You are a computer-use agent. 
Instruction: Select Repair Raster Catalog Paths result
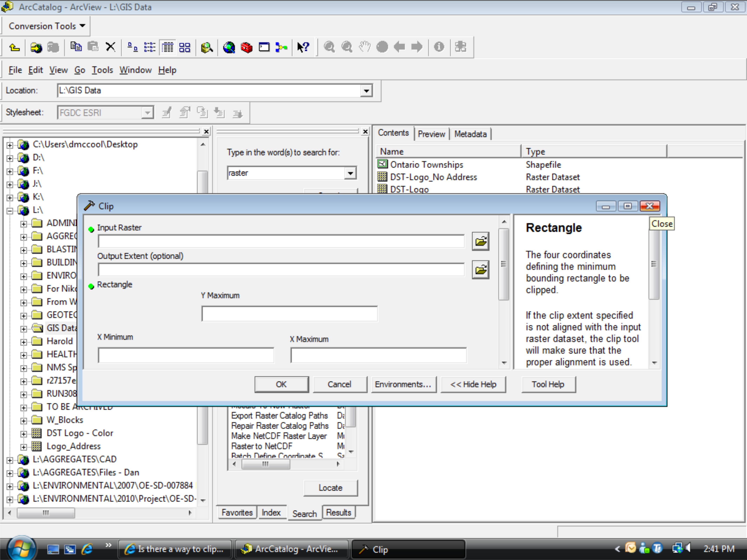point(280,426)
